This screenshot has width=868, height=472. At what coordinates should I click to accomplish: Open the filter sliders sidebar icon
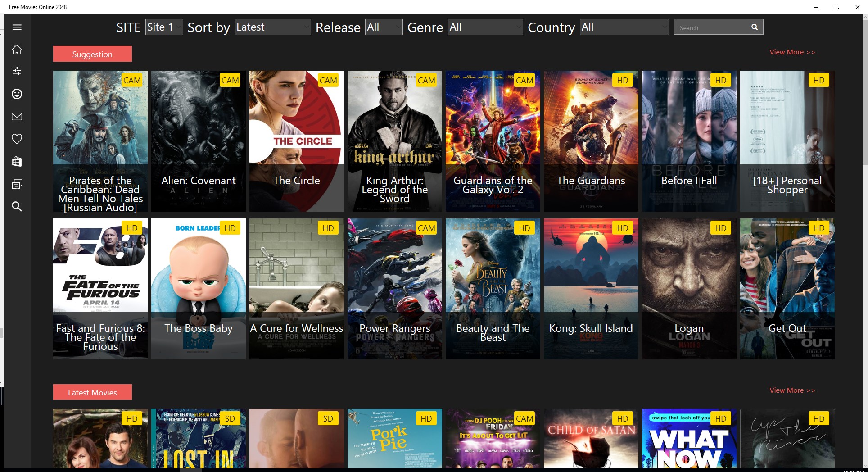click(x=17, y=71)
